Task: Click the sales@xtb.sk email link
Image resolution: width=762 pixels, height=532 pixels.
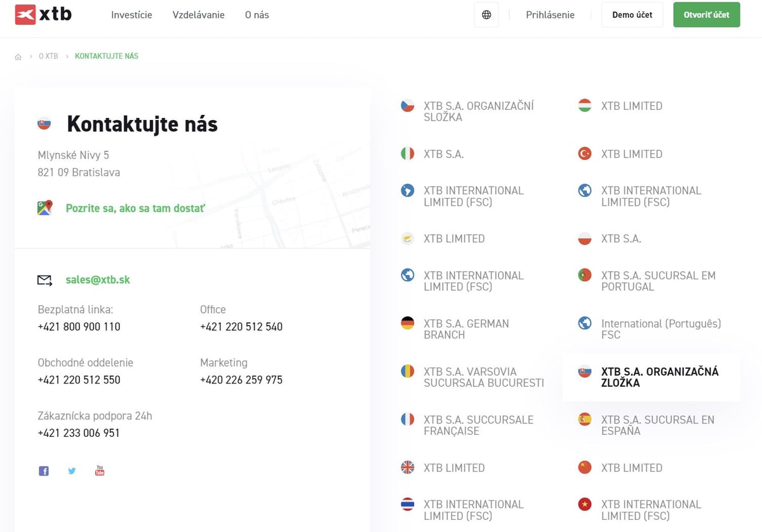Action: pyautogui.click(x=98, y=280)
